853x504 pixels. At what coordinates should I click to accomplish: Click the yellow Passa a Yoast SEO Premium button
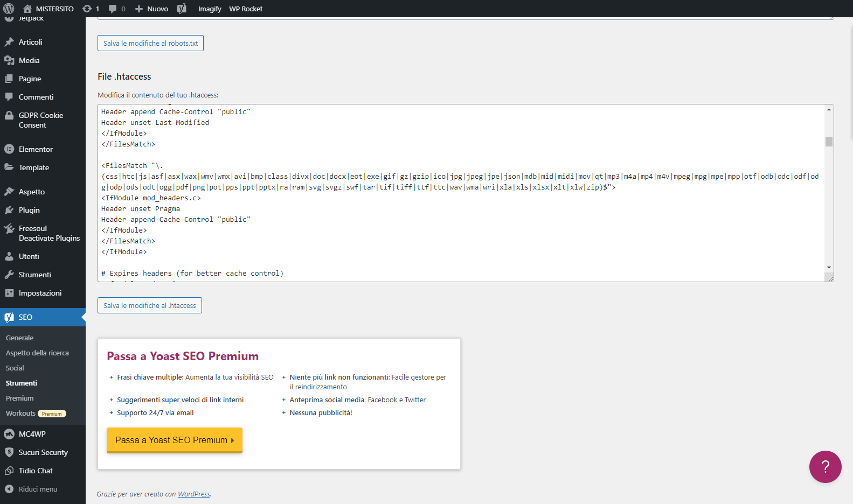click(x=175, y=440)
